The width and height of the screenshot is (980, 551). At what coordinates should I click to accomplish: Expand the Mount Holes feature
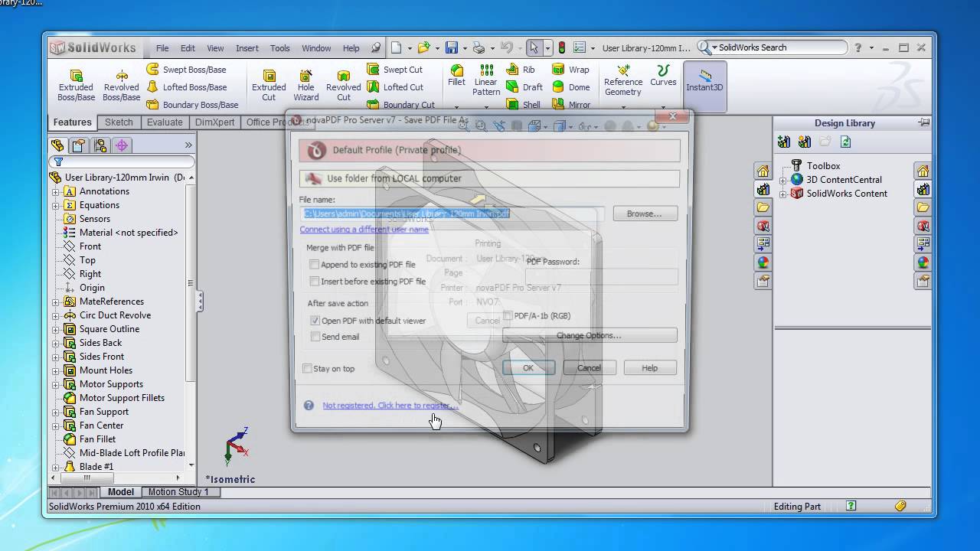55,370
